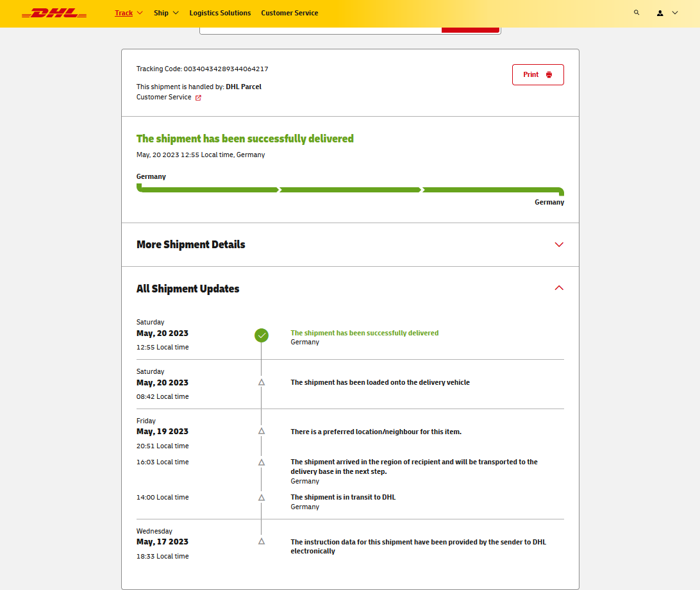Click triangle marker for instruction data update

262,541
